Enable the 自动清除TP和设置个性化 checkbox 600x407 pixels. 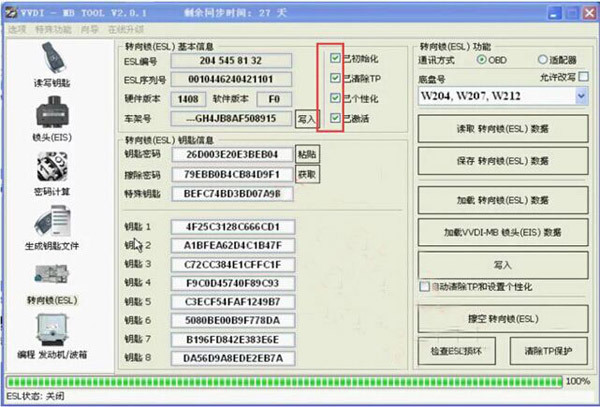[x=425, y=288]
